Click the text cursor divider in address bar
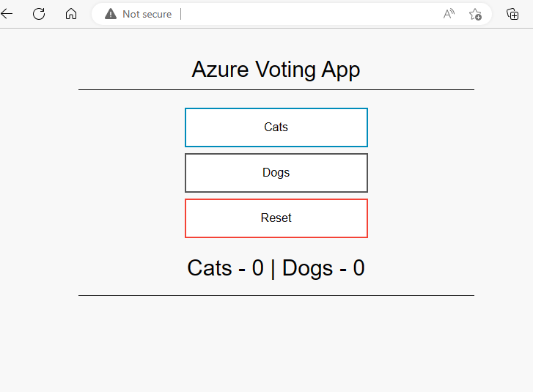This screenshot has height=392, width=533. click(x=180, y=14)
